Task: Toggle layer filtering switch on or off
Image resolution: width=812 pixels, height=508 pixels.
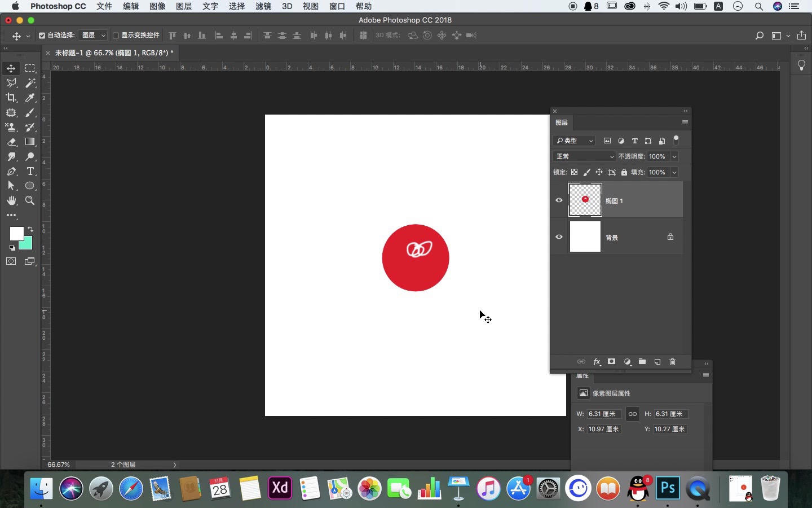Action: pyautogui.click(x=676, y=140)
